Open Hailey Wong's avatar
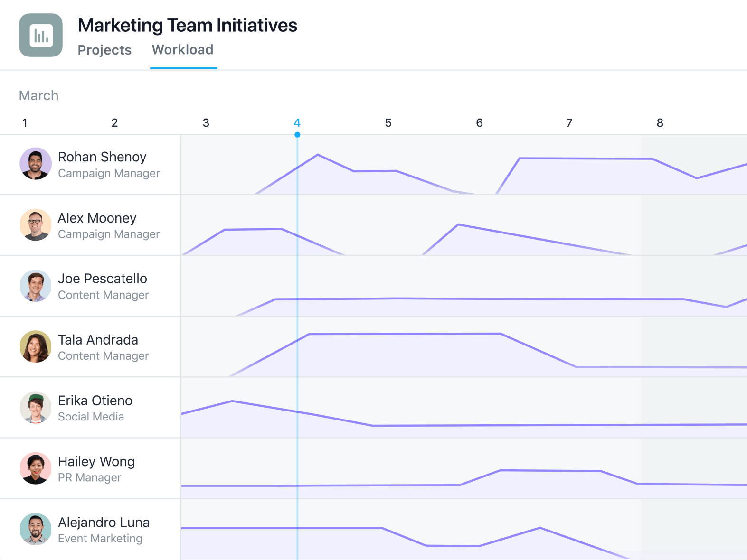The height and width of the screenshot is (560, 747). pos(36,468)
